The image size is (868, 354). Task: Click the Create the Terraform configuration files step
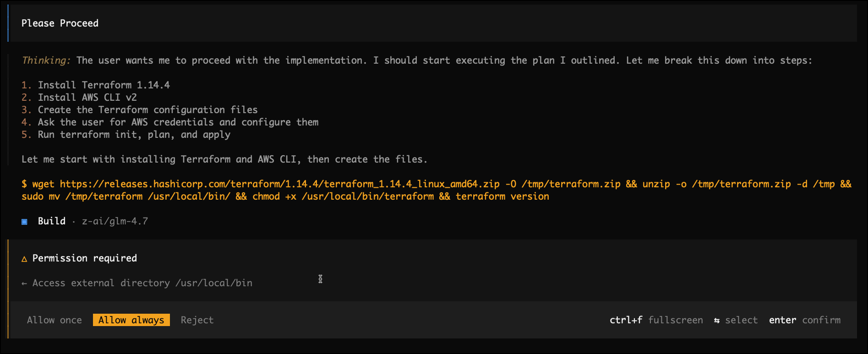pos(147,110)
